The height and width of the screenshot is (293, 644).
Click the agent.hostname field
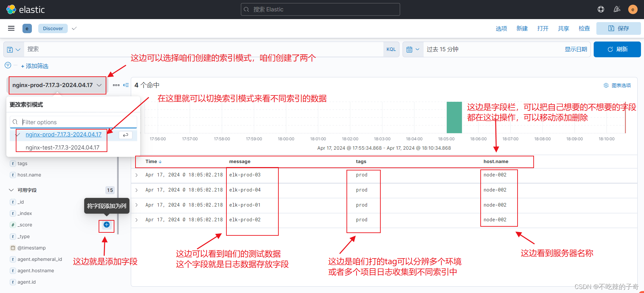(x=36, y=271)
